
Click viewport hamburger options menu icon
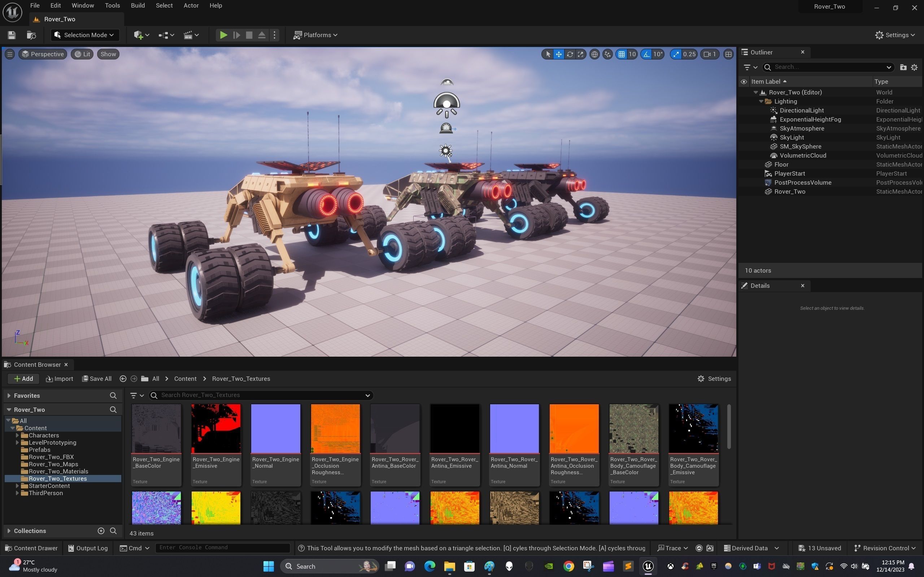[x=10, y=54]
